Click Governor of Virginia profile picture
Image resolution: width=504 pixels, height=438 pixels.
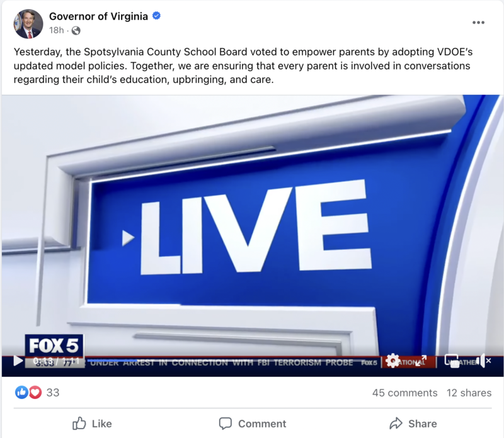pos(28,24)
